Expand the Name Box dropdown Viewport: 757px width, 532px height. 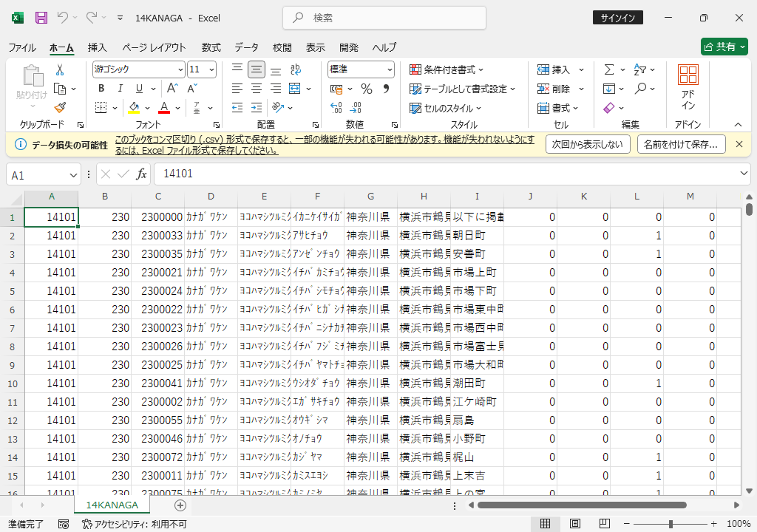tap(73, 175)
